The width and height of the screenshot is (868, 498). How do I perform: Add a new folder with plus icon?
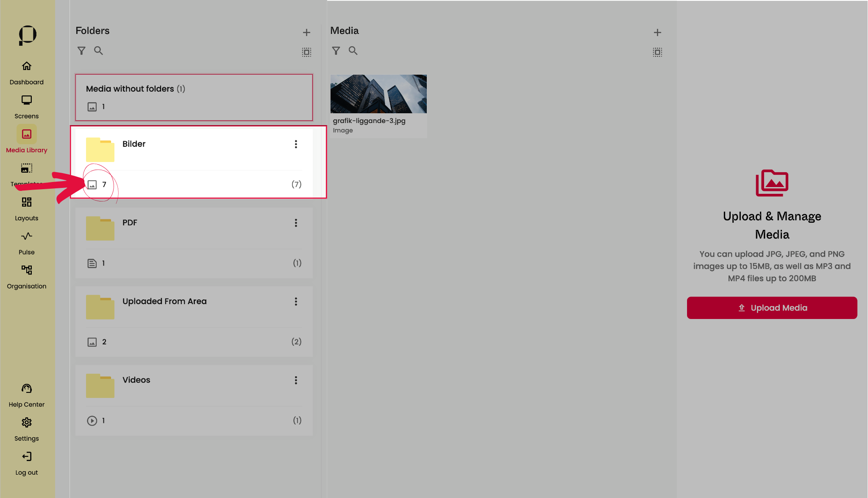tap(306, 32)
